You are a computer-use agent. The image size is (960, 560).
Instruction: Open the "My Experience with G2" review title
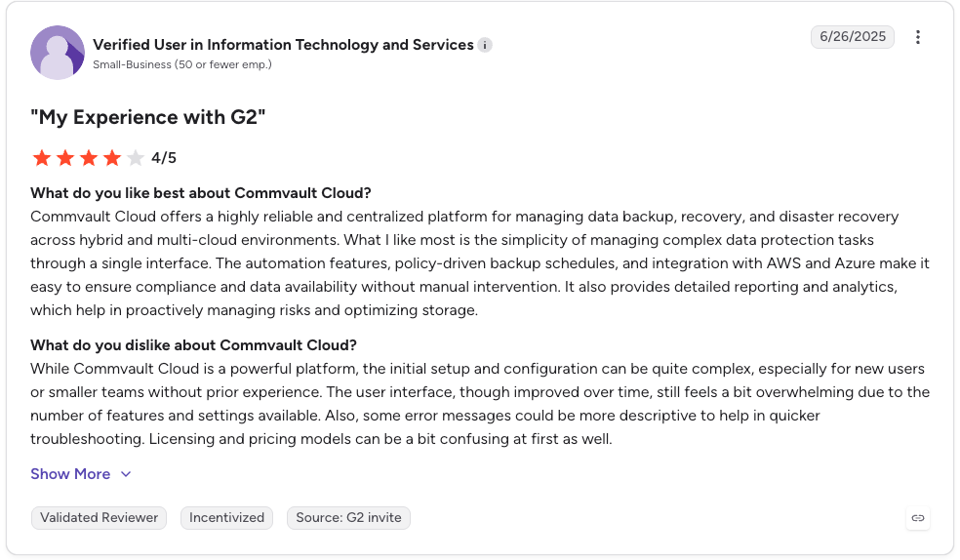pyautogui.click(x=148, y=117)
